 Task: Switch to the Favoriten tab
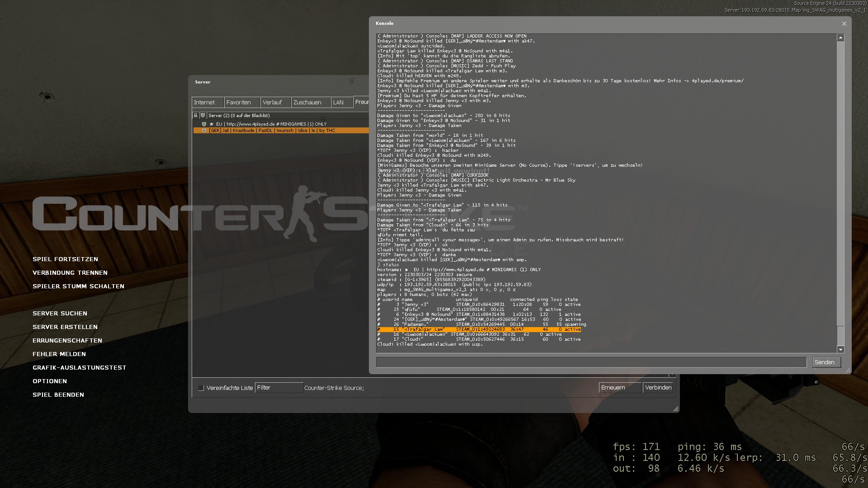pyautogui.click(x=242, y=102)
